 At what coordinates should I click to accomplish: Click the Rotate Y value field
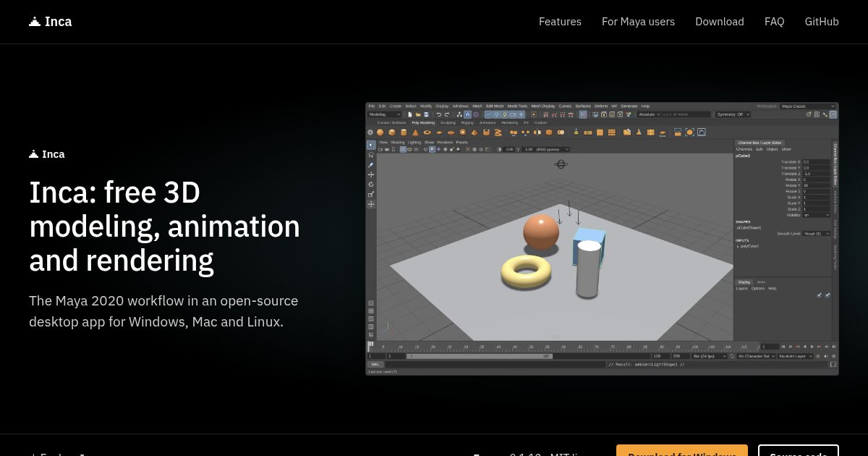[x=817, y=185]
